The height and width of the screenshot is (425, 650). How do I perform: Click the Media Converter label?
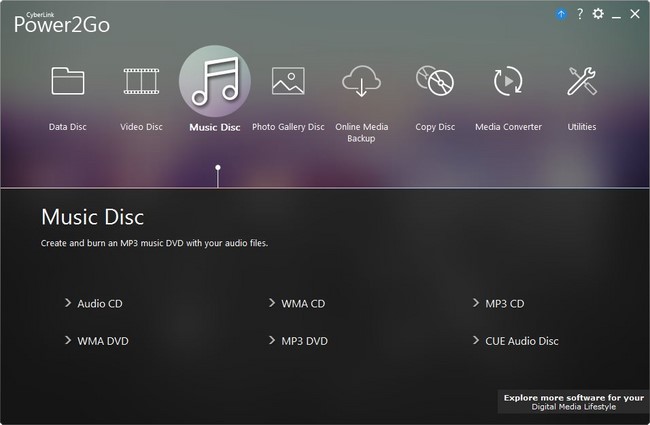click(x=508, y=127)
